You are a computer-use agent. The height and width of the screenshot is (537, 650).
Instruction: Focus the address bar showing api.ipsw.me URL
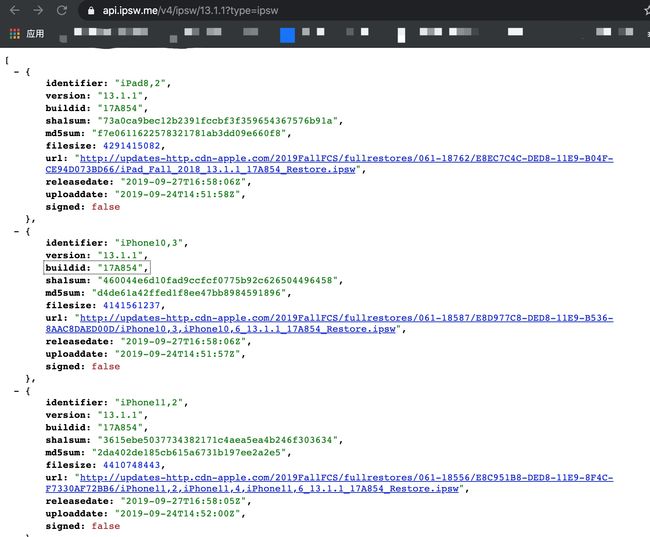[361, 10]
